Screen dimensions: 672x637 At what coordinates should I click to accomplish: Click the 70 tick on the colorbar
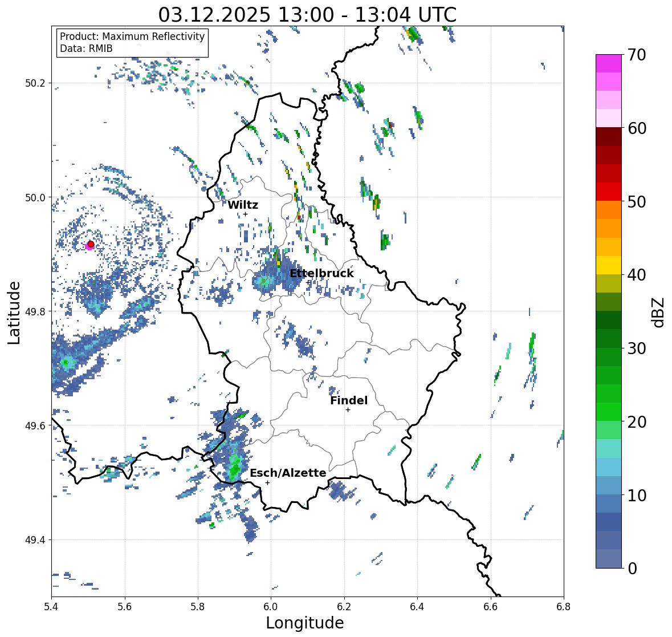(x=637, y=55)
